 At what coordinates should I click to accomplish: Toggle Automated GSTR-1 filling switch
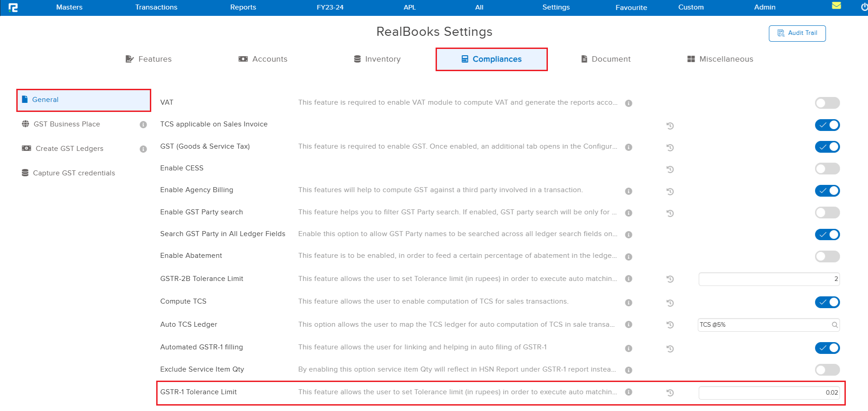827,348
